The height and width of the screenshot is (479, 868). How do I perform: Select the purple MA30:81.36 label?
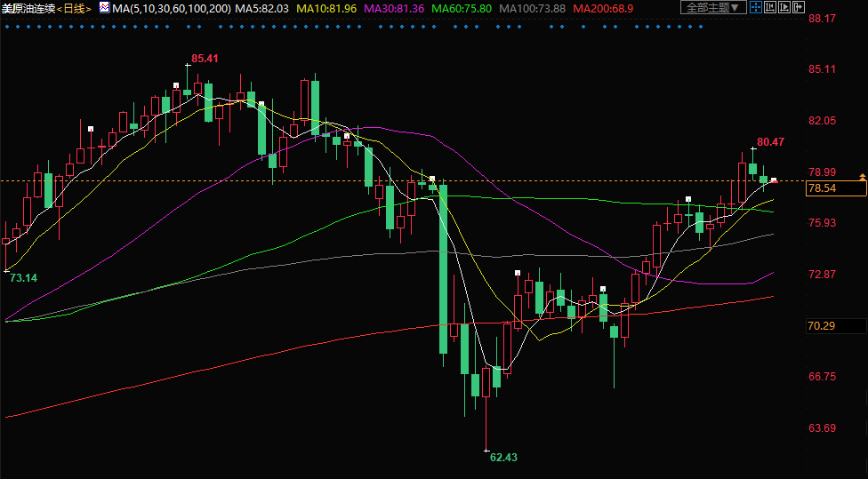(394, 8)
